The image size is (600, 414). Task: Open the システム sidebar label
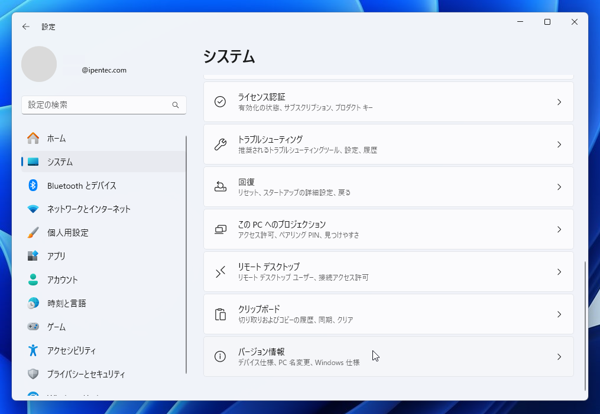60,162
